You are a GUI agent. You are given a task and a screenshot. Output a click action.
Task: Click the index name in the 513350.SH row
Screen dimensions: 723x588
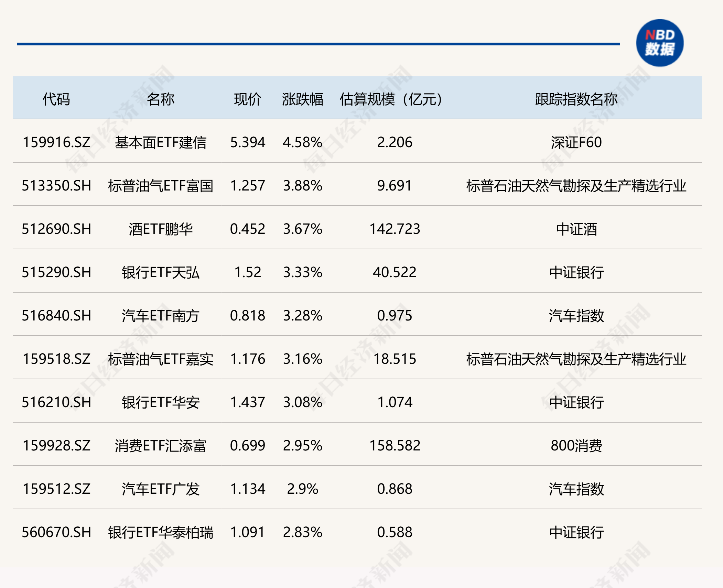pyautogui.click(x=576, y=186)
